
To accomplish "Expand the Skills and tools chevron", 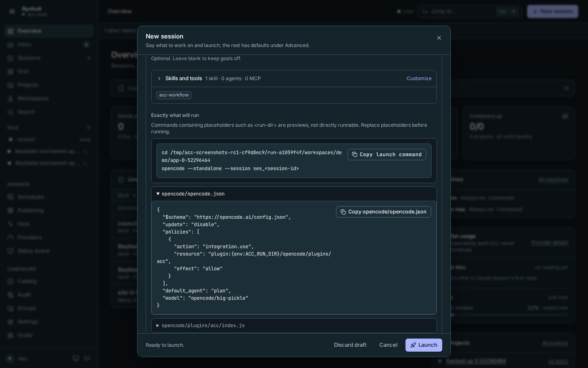I will 159,79.
